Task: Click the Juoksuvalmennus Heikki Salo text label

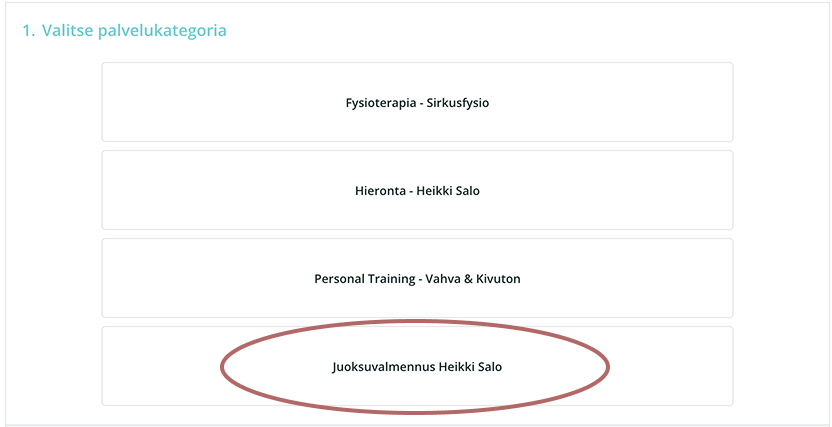Action: coord(417,367)
